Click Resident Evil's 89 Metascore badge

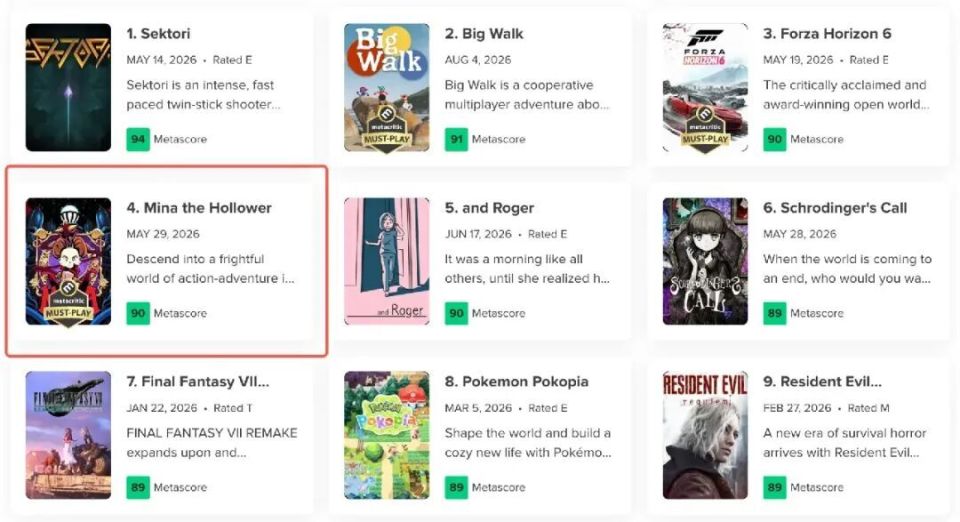tap(774, 487)
